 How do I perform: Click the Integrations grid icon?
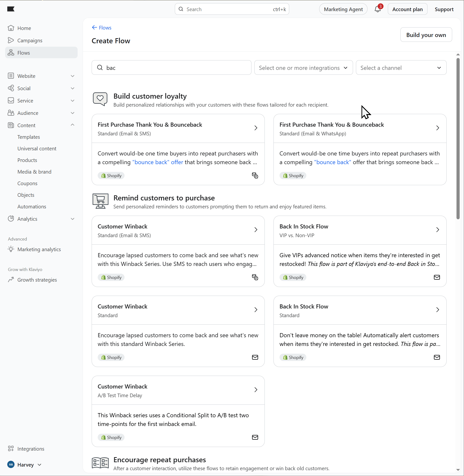point(11,448)
